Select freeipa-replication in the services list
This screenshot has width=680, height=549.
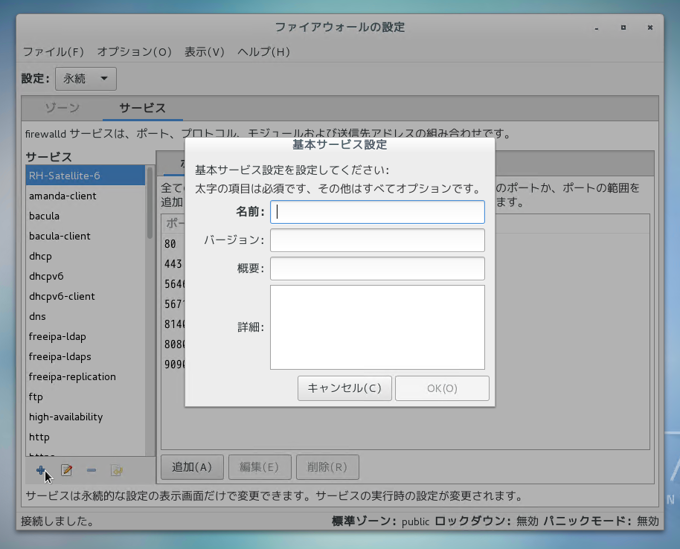pyautogui.click(x=85, y=376)
